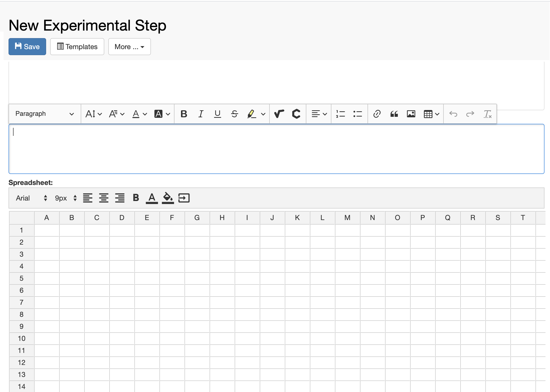
Task: Click the spell-check icon in text editor
Action: pos(279,114)
